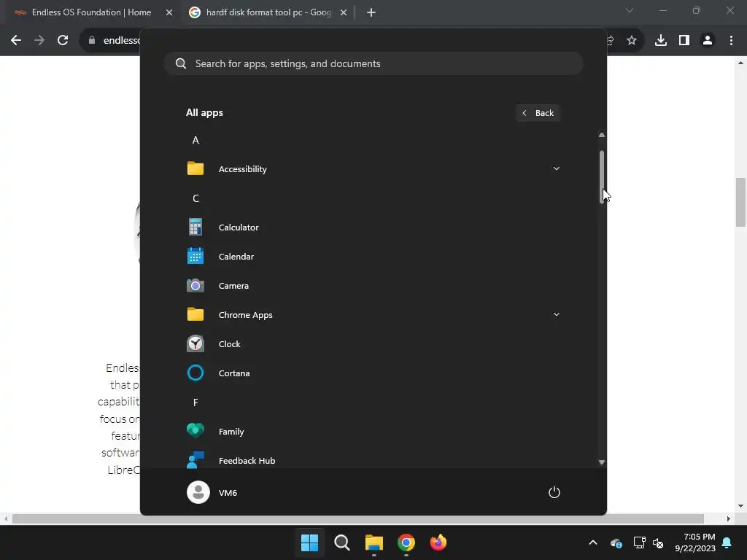
Task: Switch to the hardf disk format Google tab
Action: coord(267,12)
